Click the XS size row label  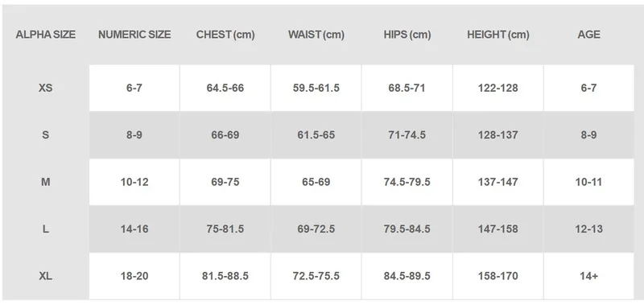(x=46, y=88)
